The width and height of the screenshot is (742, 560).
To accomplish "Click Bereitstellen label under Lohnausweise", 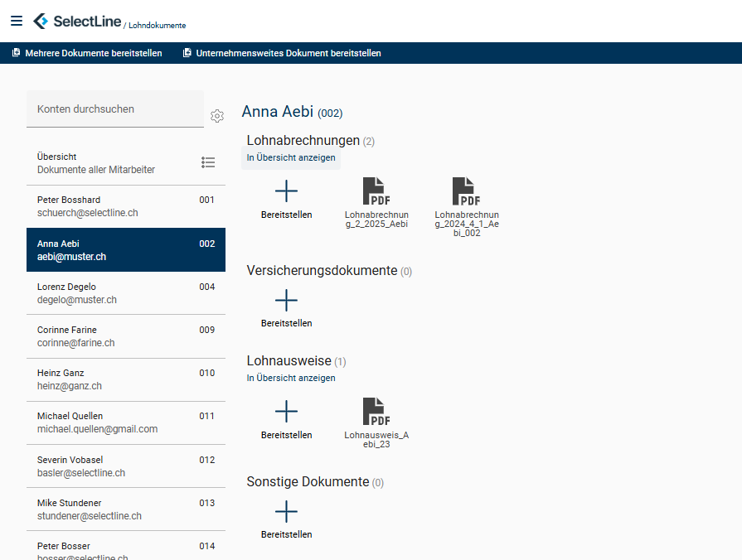I will (x=286, y=435).
